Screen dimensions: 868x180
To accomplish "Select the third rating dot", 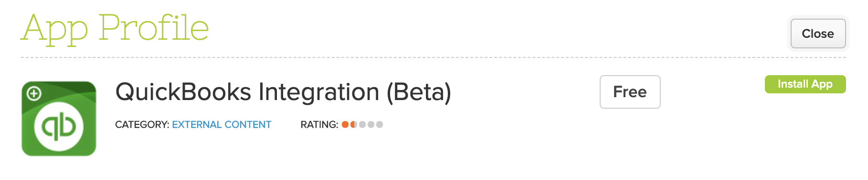I will click(362, 124).
